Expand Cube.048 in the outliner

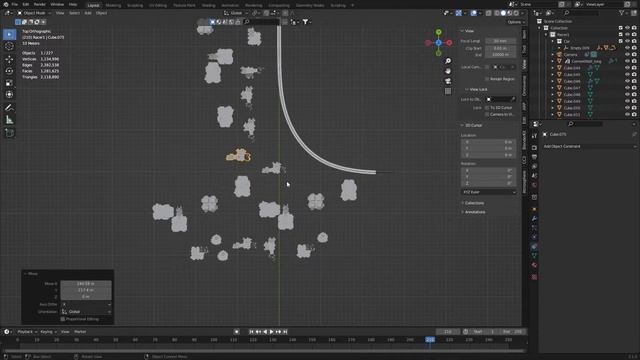pos(553,94)
